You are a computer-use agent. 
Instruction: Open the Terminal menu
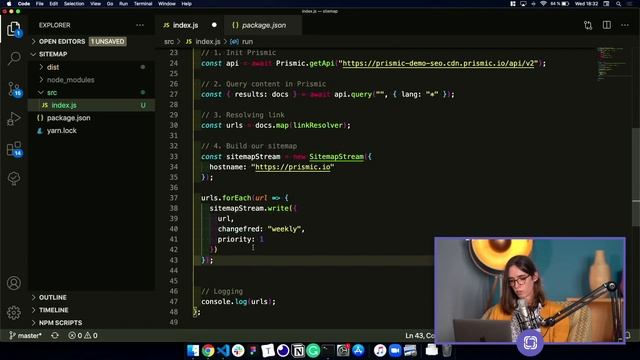[143, 4]
